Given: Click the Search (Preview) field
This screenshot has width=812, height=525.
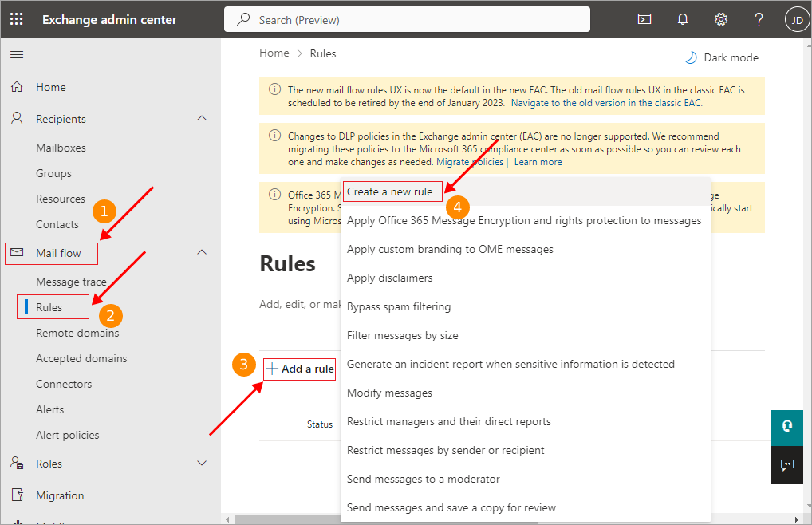Looking at the screenshot, I should click(x=407, y=20).
